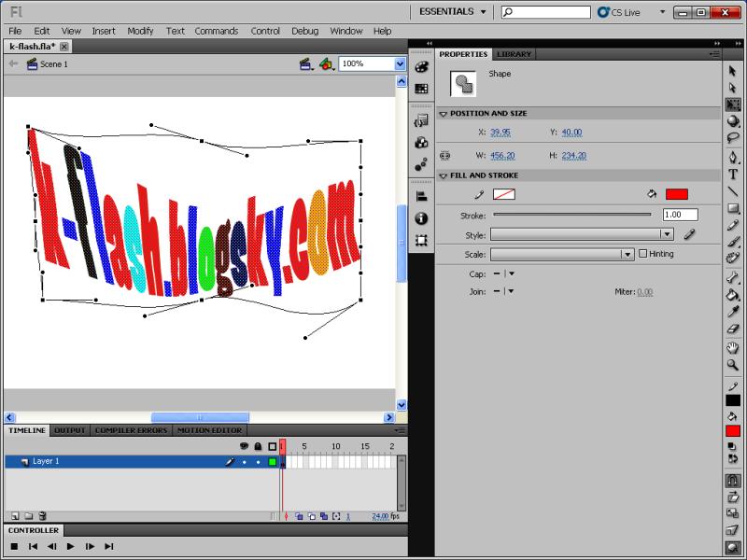
Task: Open the Modify menu
Action: [140, 31]
